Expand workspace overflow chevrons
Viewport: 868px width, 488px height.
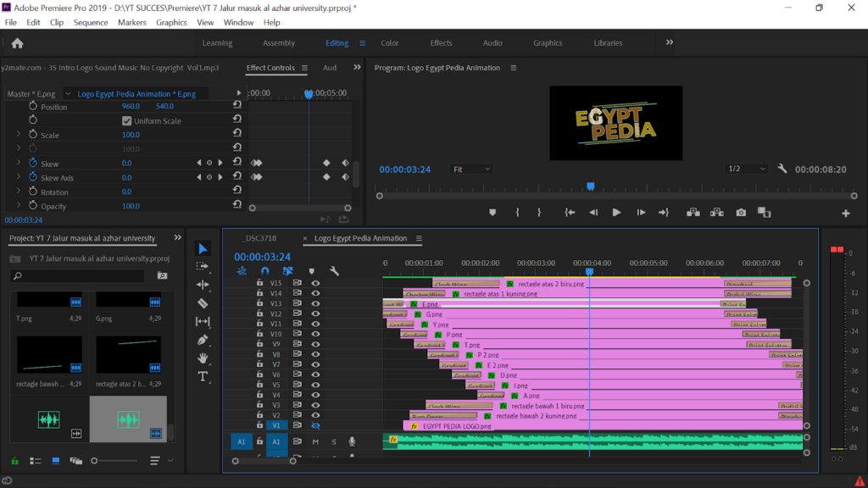[x=670, y=42]
